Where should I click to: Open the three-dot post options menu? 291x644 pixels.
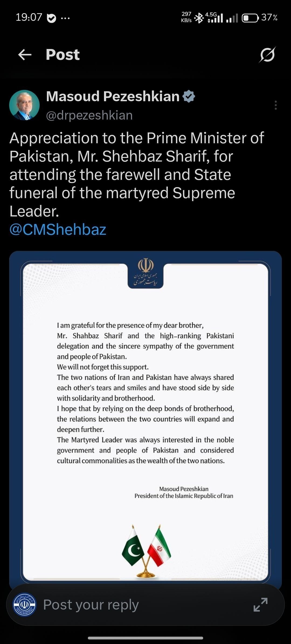click(276, 105)
